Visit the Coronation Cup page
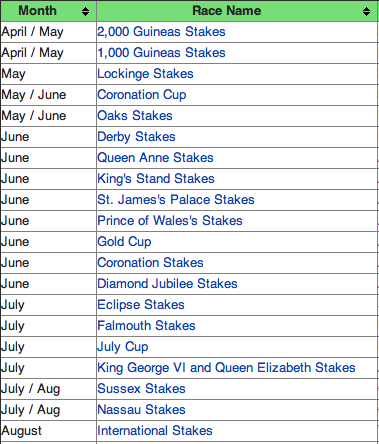Viewport: 379px width, 444px height. pyautogui.click(x=142, y=95)
